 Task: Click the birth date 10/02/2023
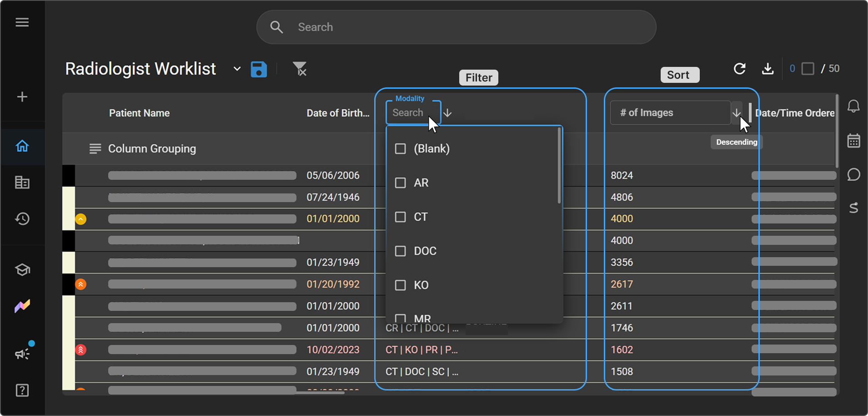[x=333, y=350]
